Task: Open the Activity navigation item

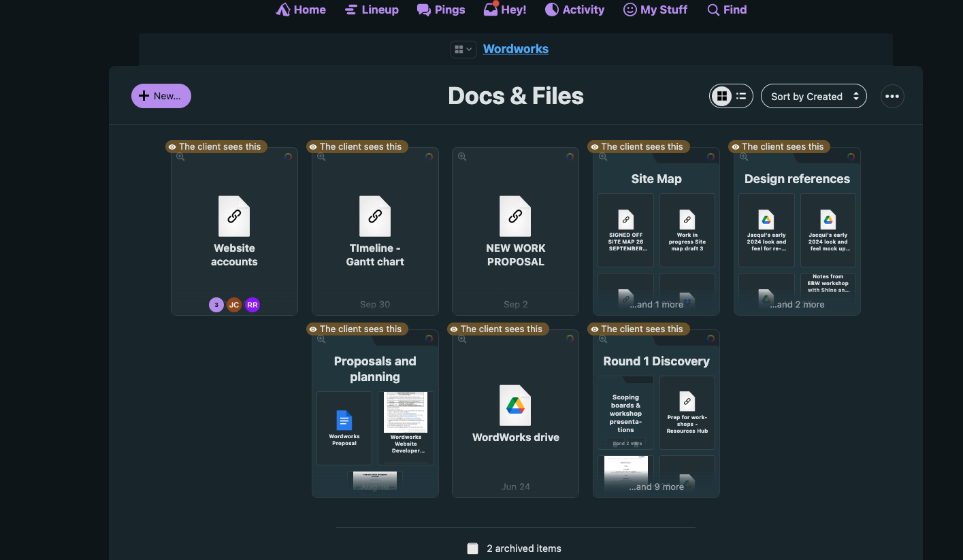Action: (574, 10)
